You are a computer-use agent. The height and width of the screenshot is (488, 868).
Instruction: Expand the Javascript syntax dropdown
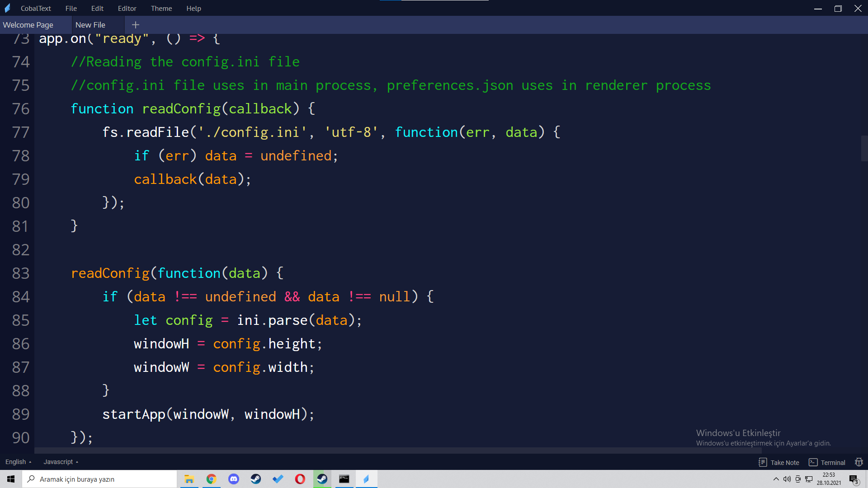point(61,462)
